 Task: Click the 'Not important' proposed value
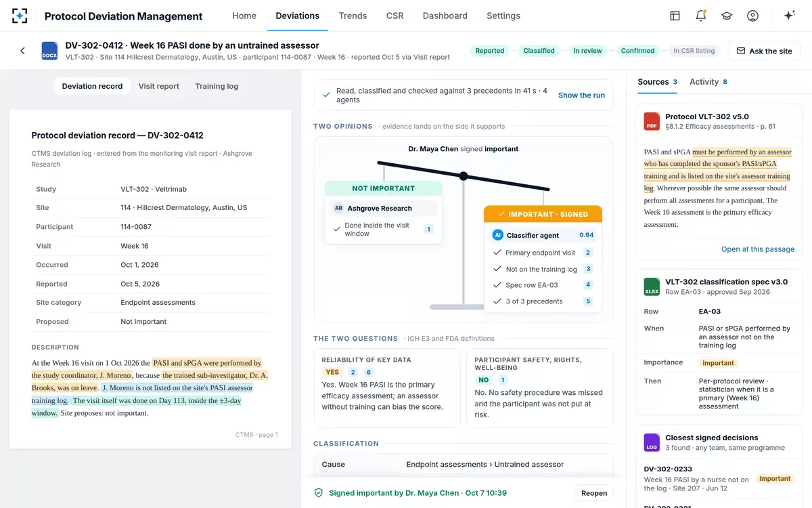[143, 322]
